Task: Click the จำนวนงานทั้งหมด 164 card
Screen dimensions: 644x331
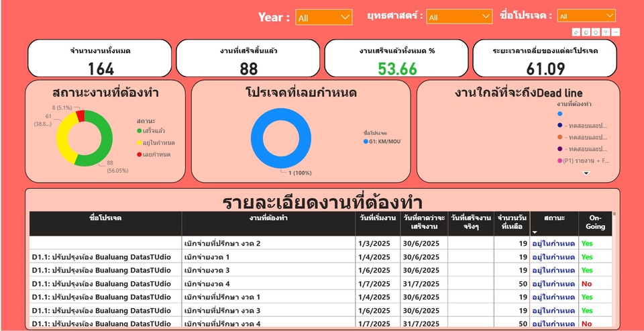Action: coord(99,58)
